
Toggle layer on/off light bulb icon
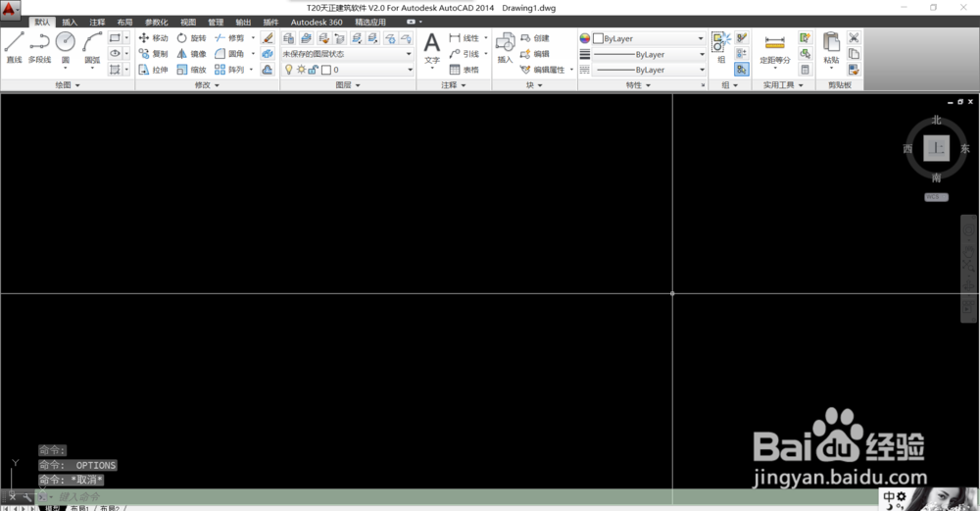pos(289,70)
